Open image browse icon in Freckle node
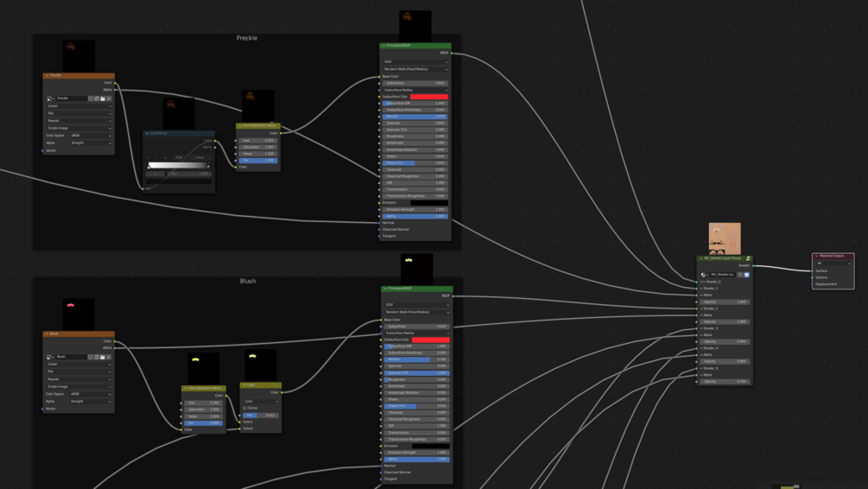 point(50,98)
